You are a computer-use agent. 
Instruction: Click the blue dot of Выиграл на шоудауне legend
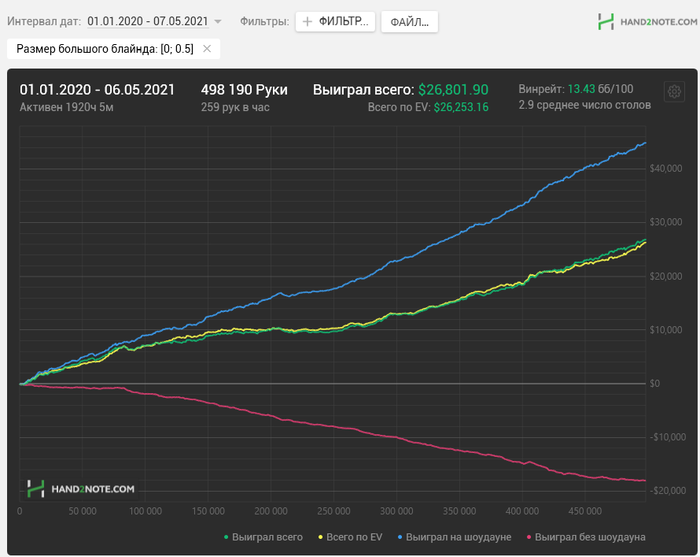pyautogui.click(x=400, y=537)
